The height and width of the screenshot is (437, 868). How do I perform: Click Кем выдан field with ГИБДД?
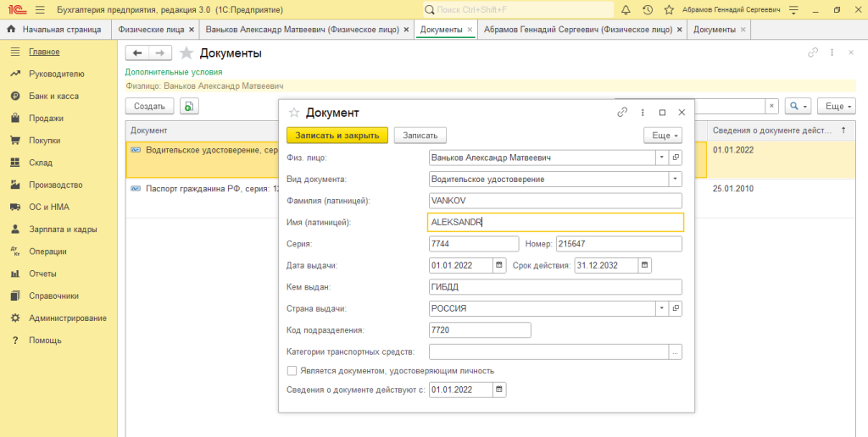[x=556, y=287]
